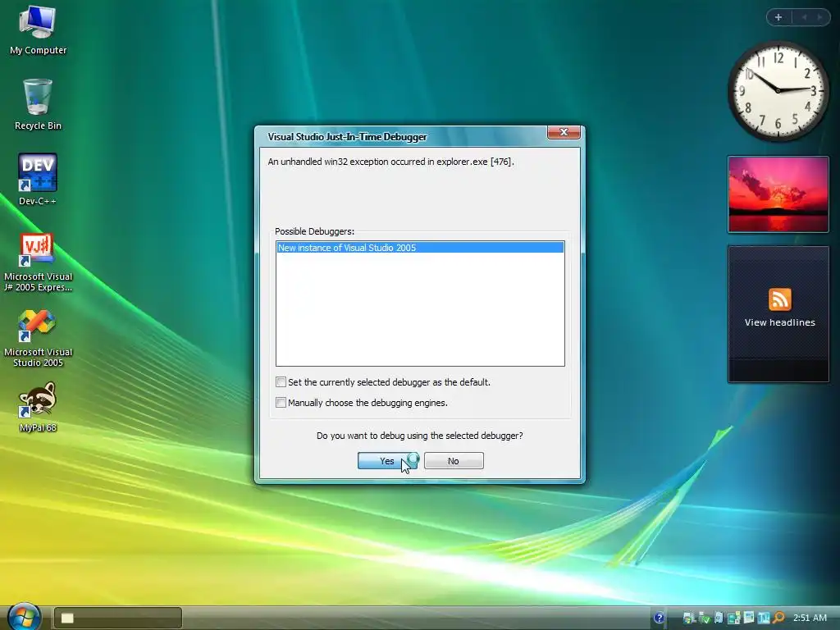Click the teal TM tray icon
840x630 pixels.
coord(764,618)
